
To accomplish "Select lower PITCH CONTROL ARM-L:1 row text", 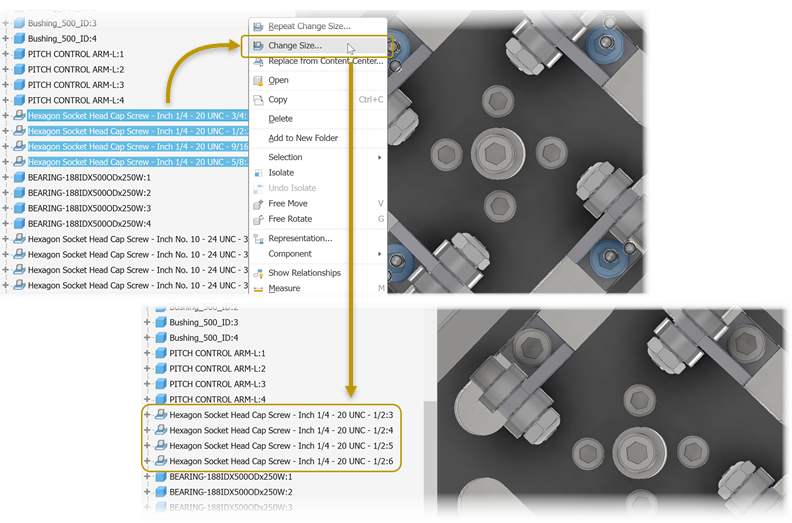I will tap(217, 353).
